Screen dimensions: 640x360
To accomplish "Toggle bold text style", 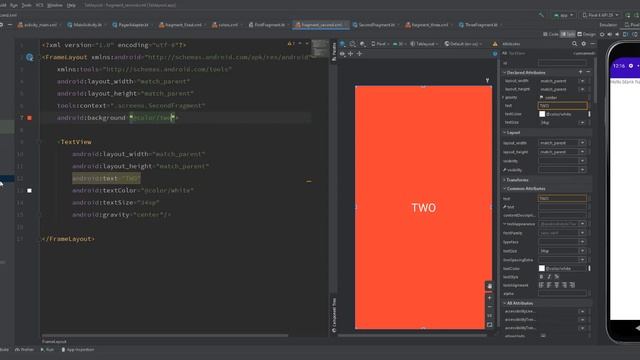I will [541, 277].
